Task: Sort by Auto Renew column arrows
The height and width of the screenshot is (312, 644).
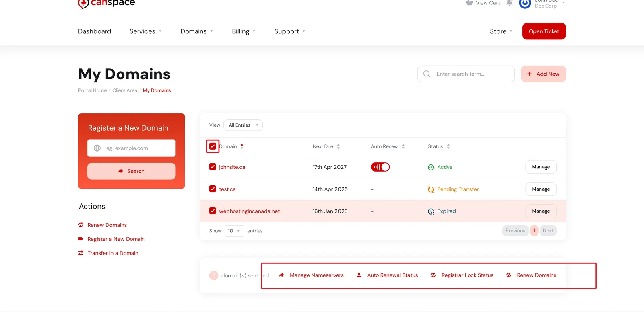Action: (x=403, y=146)
